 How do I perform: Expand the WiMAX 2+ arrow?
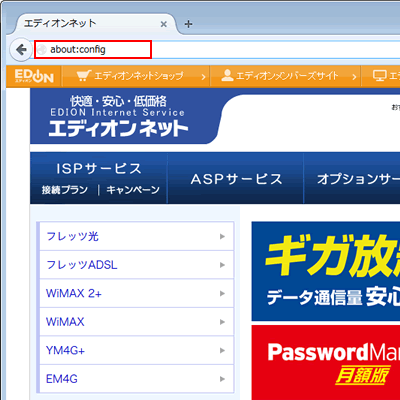222,293
